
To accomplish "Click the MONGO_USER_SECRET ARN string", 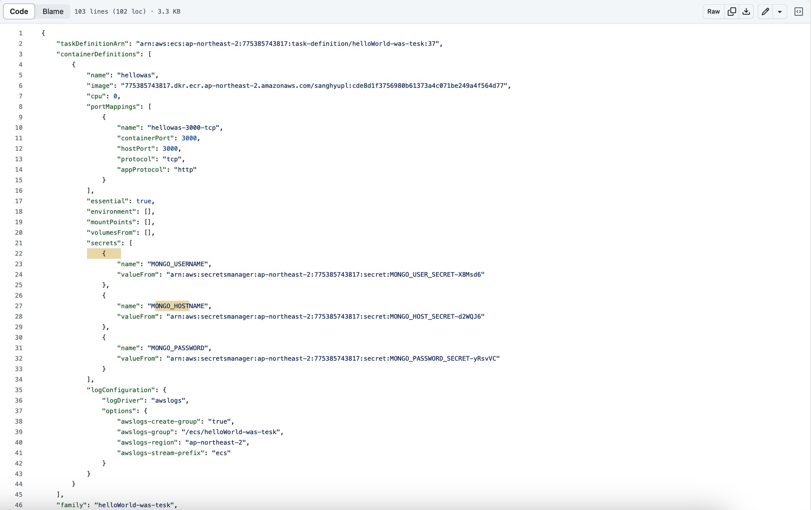I will tap(325, 275).
